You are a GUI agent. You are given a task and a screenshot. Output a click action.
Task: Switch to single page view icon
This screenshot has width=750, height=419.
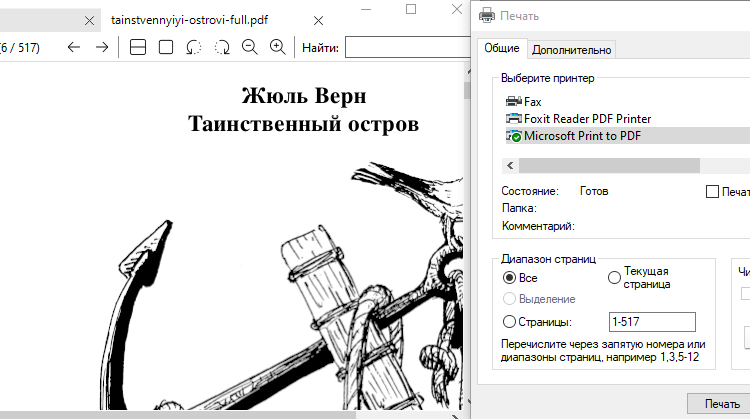[x=166, y=47]
